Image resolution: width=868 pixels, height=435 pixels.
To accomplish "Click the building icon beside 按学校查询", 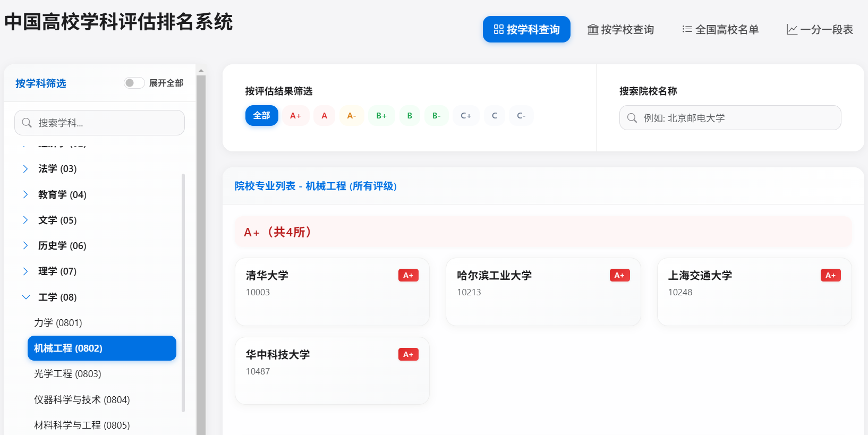I will pos(593,30).
